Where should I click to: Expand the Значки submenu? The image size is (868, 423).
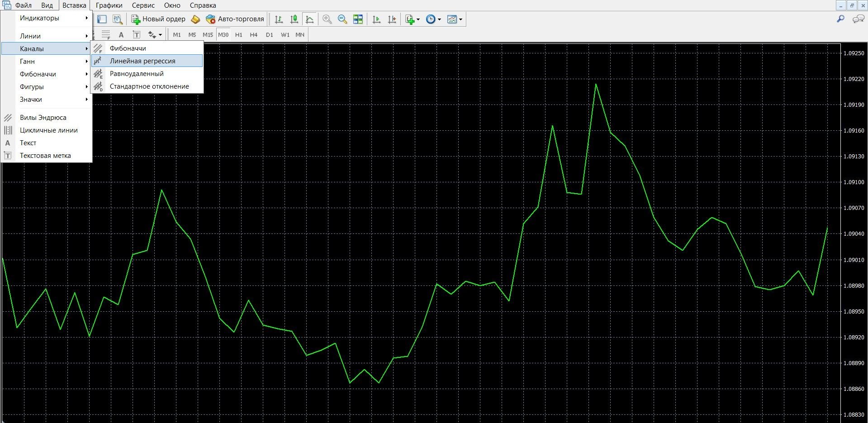point(47,100)
